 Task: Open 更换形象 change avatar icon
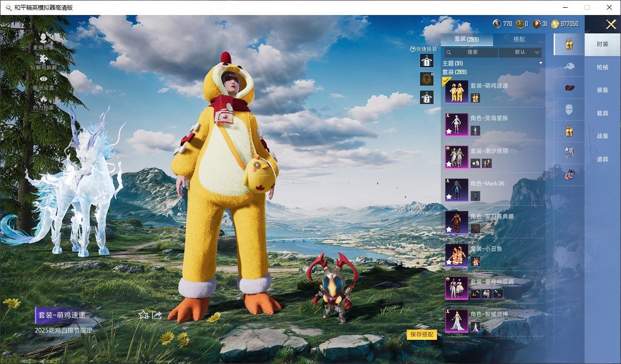pyautogui.click(x=44, y=39)
